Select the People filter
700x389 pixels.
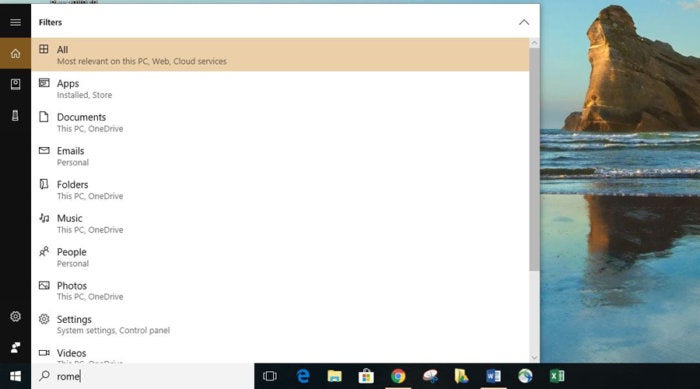tap(280, 257)
